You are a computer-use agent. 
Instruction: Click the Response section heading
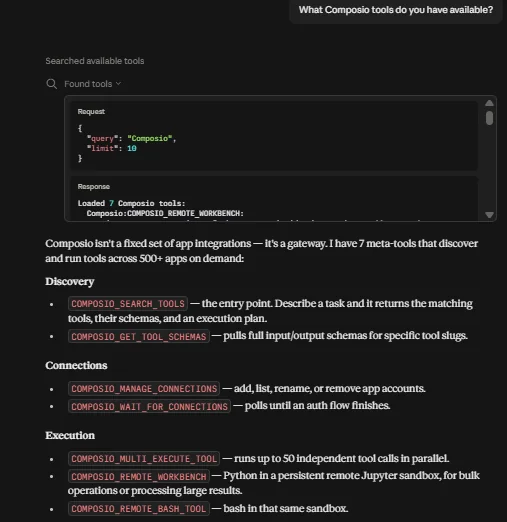pyautogui.click(x=94, y=187)
